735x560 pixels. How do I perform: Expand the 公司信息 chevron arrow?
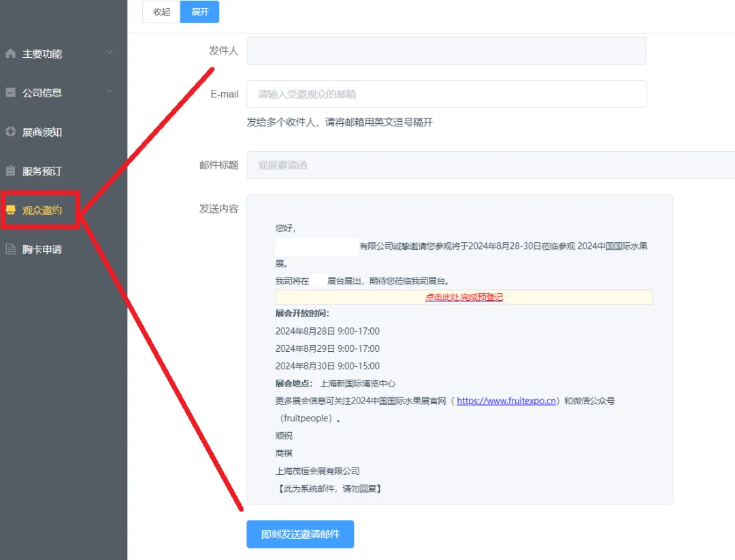pos(110,92)
